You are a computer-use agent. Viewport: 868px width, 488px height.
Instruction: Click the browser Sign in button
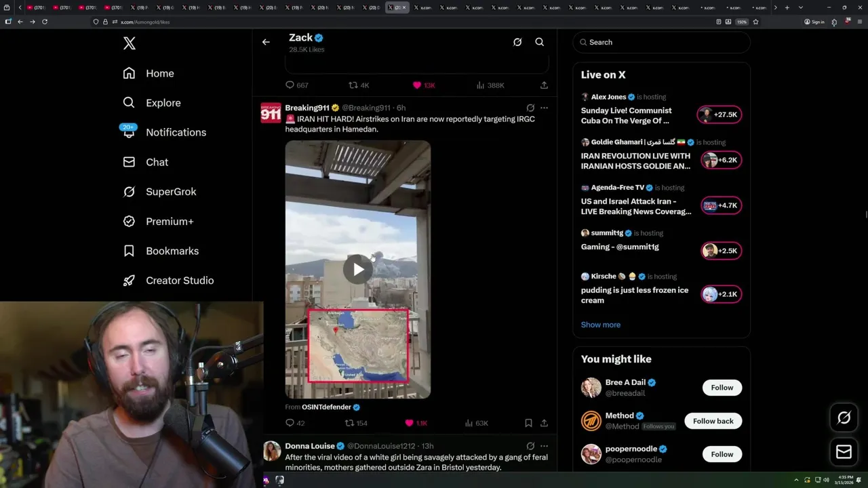(814, 22)
